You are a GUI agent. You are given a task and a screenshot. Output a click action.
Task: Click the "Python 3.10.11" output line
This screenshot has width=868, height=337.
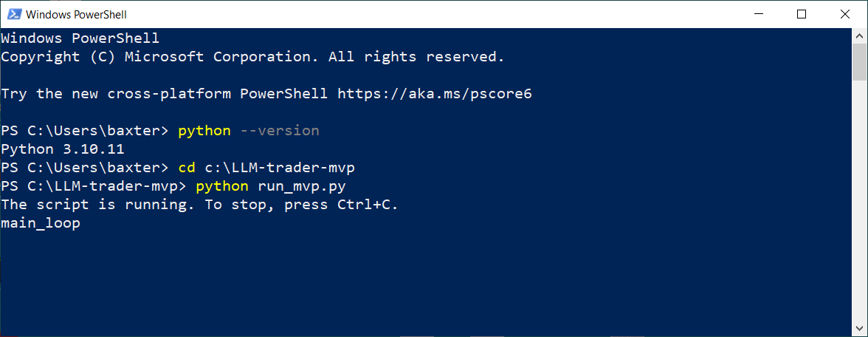[x=62, y=149]
